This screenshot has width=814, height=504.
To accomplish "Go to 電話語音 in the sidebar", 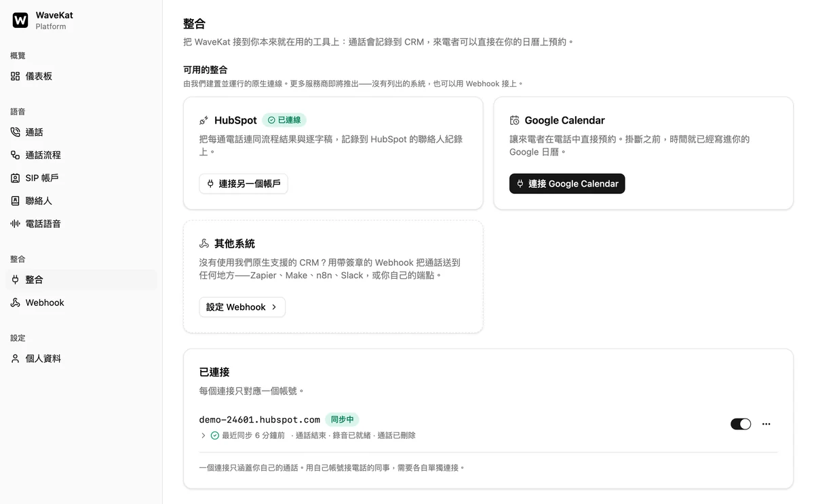I will 81,224.
